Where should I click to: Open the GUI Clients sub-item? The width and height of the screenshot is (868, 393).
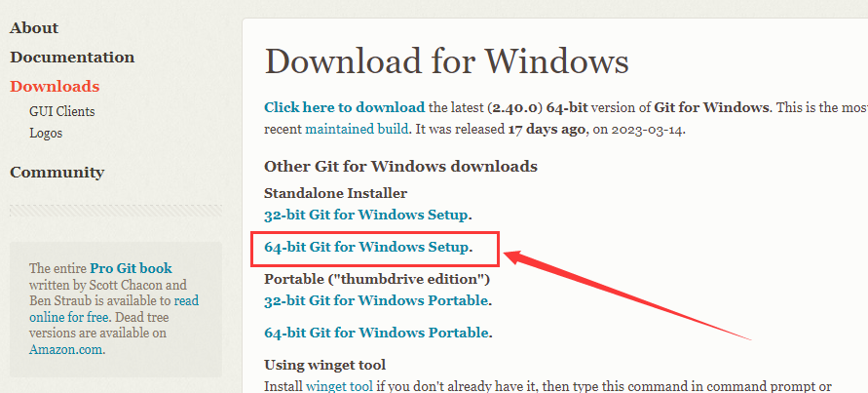click(62, 111)
